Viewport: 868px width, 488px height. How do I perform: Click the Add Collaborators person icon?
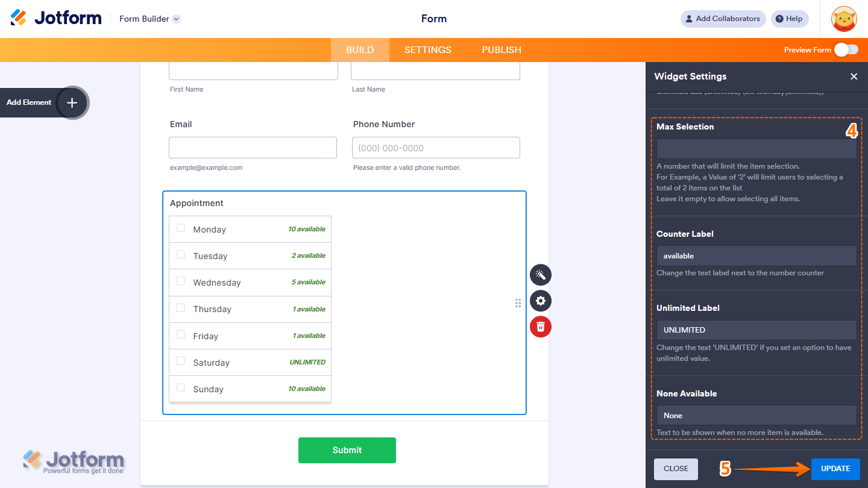tap(688, 19)
